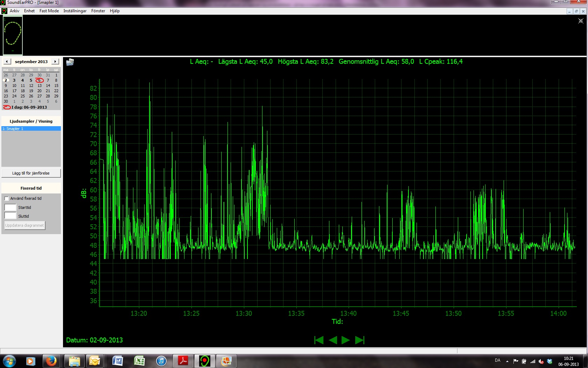Go to previous month in calendar
Screen dimensions: 588x368
pos(7,61)
